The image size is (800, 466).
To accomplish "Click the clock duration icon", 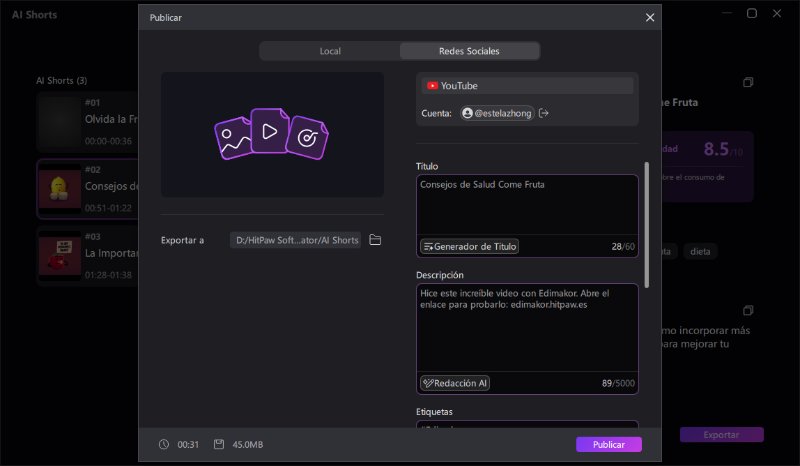I will click(x=164, y=445).
